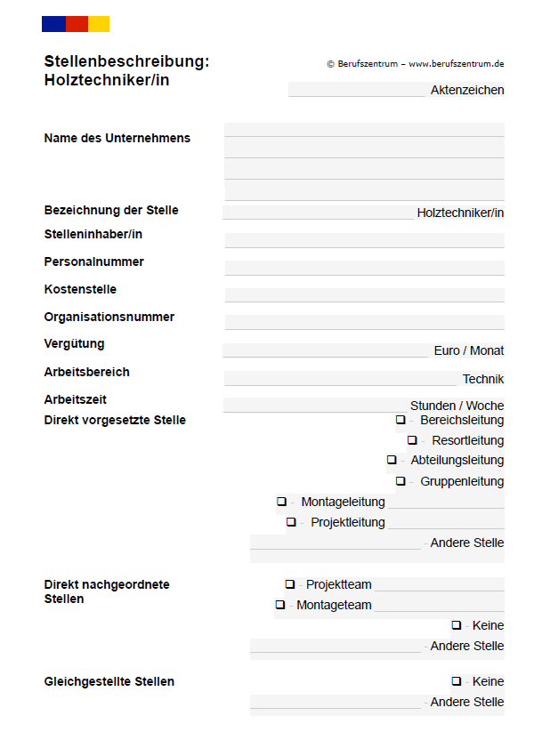The width and height of the screenshot is (534, 756).
Task: Tick Keine under Direkt nachgeordnete Stellen
Action: tap(457, 625)
